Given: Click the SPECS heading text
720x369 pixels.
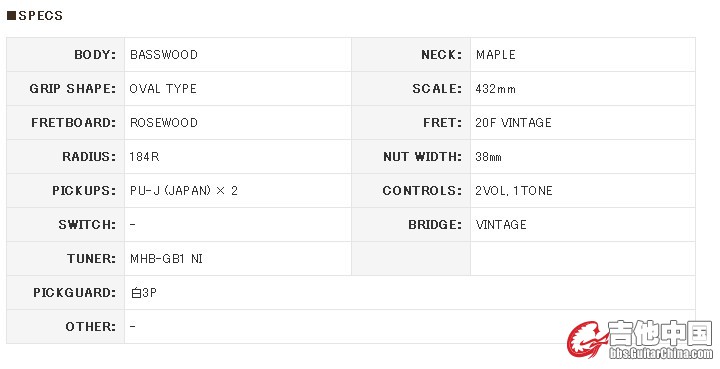Looking at the screenshot, I should pos(40,16).
